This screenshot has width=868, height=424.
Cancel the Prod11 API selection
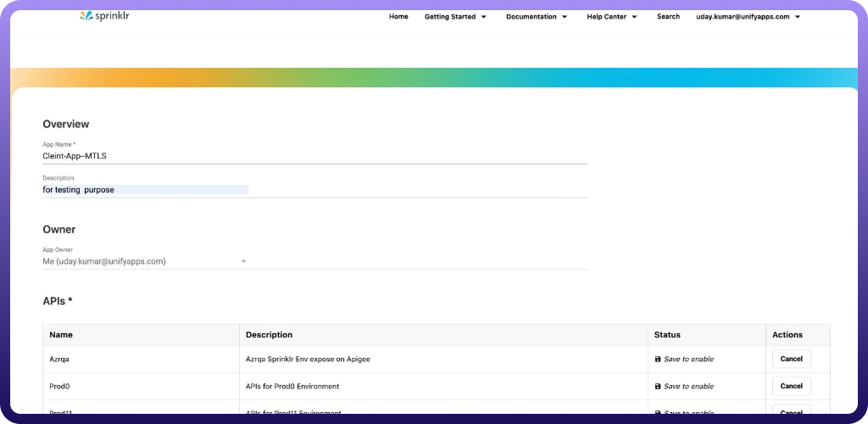[791, 410]
